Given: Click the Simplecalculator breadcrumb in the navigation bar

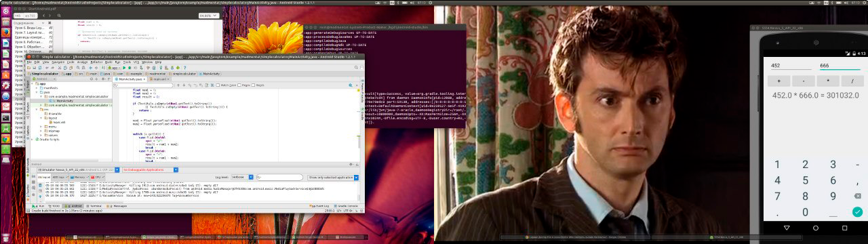Looking at the screenshot, I should pyautogui.click(x=43, y=74).
